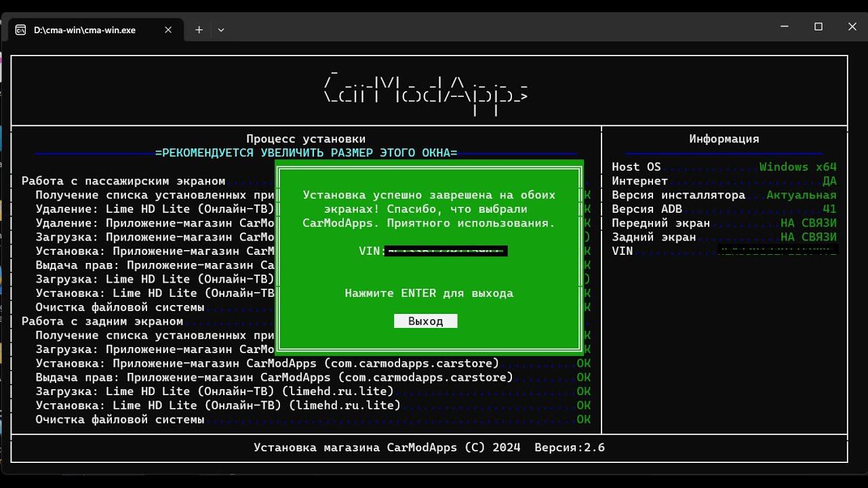This screenshot has height=488, width=868.
Task: Click the CarModApps ASCII art logo
Action: 426,91
